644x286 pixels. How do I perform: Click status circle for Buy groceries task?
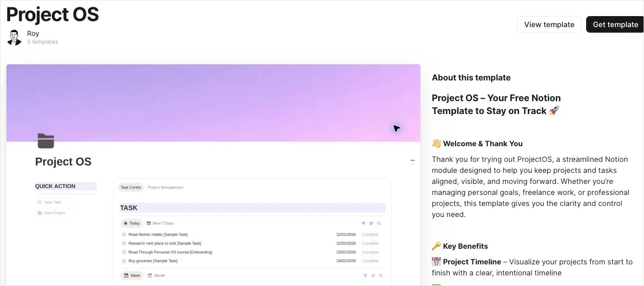[x=124, y=261]
